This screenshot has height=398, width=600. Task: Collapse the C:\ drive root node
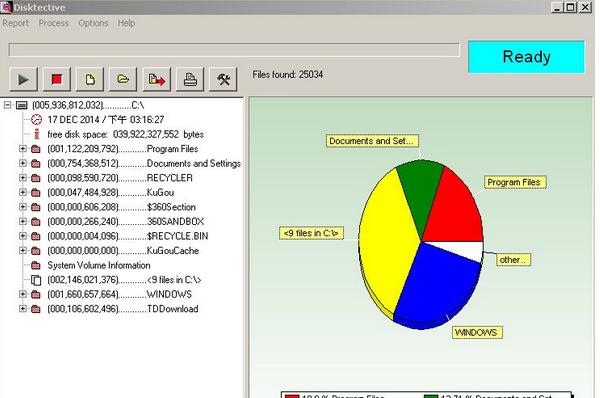[7, 105]
